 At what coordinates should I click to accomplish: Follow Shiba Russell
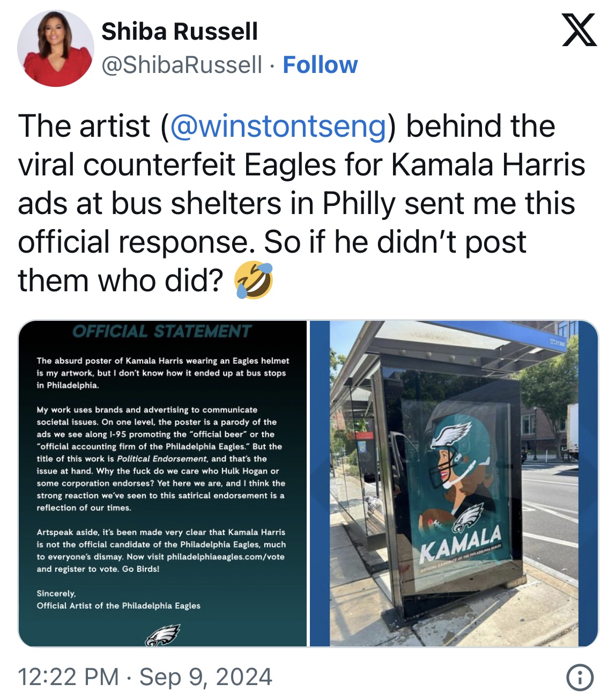tap(320, 65)
